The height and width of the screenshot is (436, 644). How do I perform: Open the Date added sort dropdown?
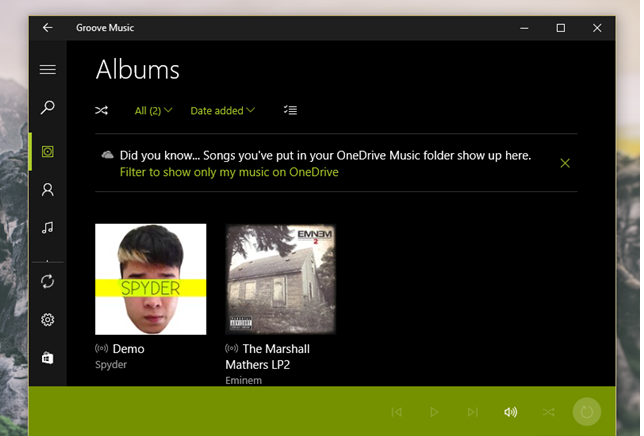coord(222,111)
